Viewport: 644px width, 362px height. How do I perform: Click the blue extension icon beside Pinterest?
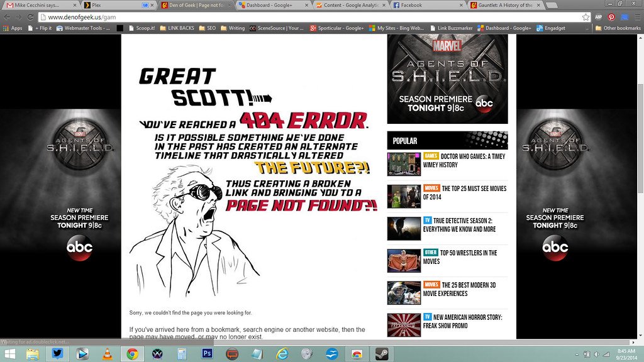click(625, 17)
